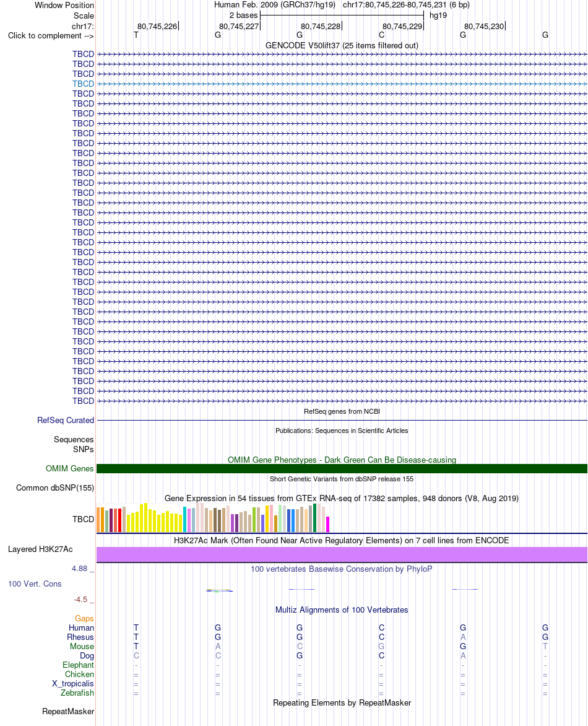Click the 'Layered H3K27Ac' side label
The image size is (588, 726).
40,549
